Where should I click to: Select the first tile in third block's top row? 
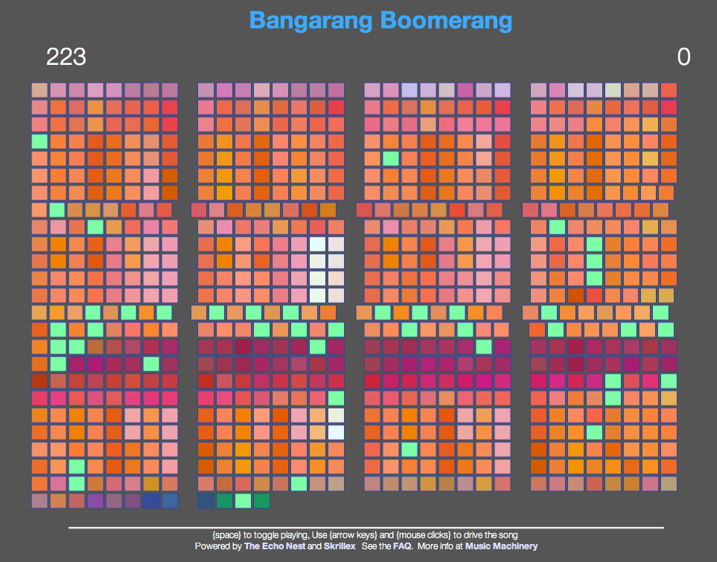372,91
